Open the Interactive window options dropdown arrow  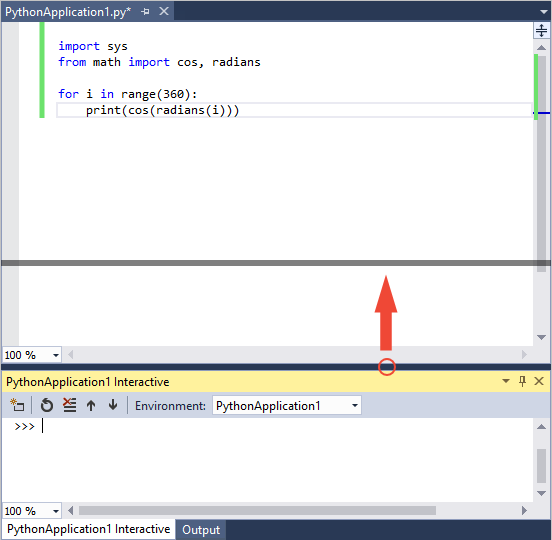506,381
